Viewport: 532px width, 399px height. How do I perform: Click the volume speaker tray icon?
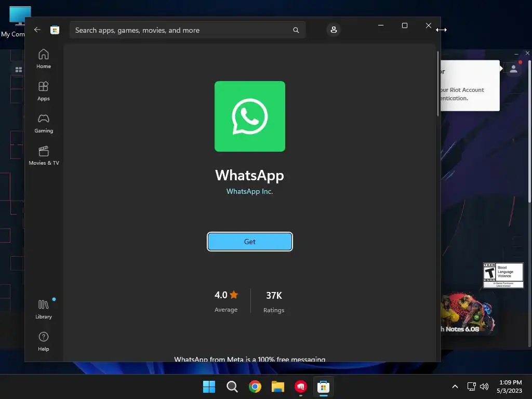point(484,387)
